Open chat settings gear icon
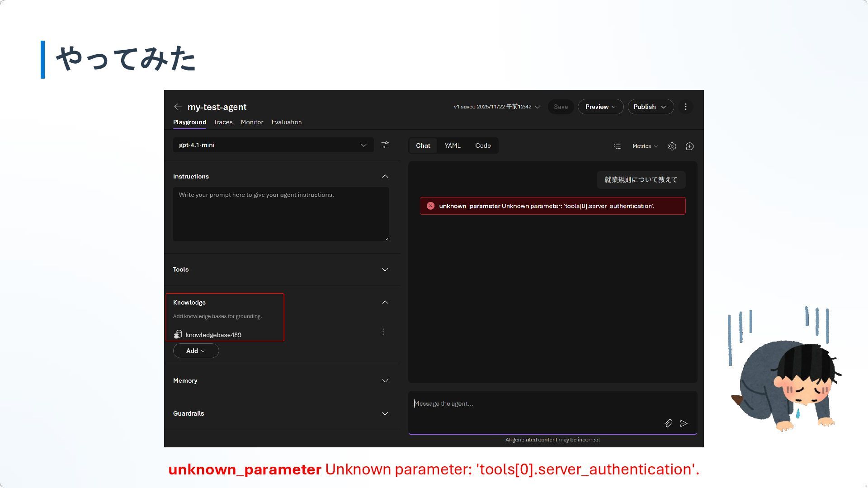This screenshot has height=488, width=868. (x=672, y=146)
